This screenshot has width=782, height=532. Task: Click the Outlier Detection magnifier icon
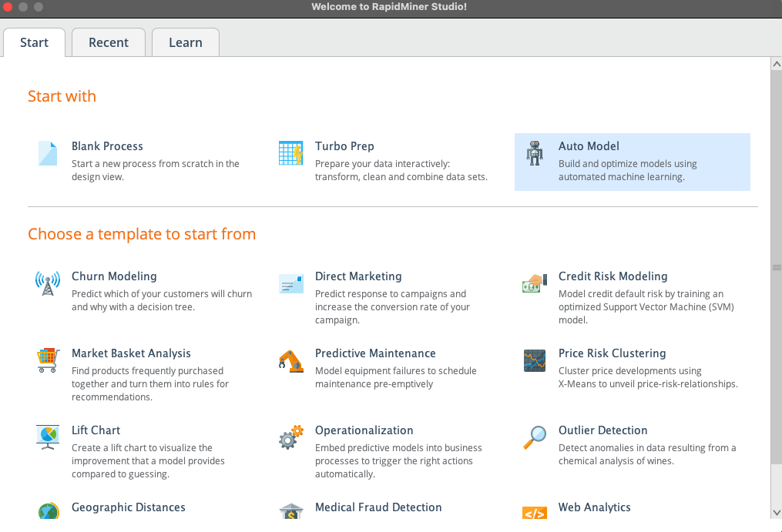[535, 437]
